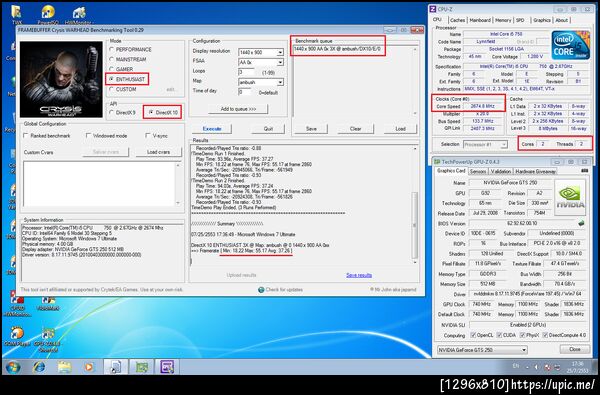This screenshot has height=395, width=600.
Task: Click the Time of day field
Action: pos(245,92)
